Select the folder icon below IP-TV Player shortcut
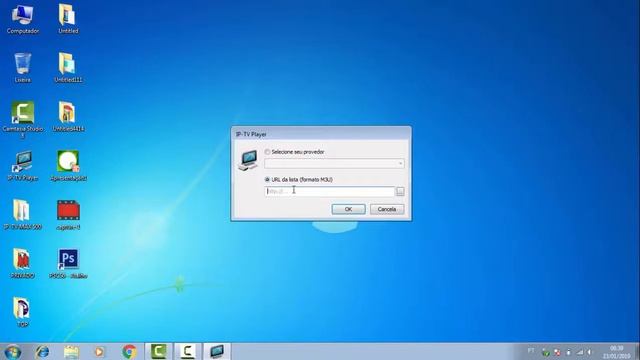640x360 pixels. [22, 215]
